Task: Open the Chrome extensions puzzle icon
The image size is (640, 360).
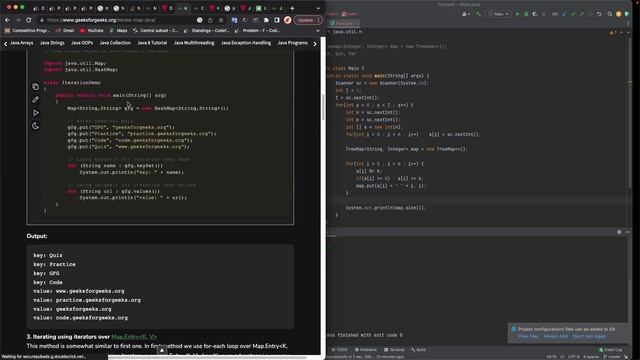Action: (x=266, y=20)
